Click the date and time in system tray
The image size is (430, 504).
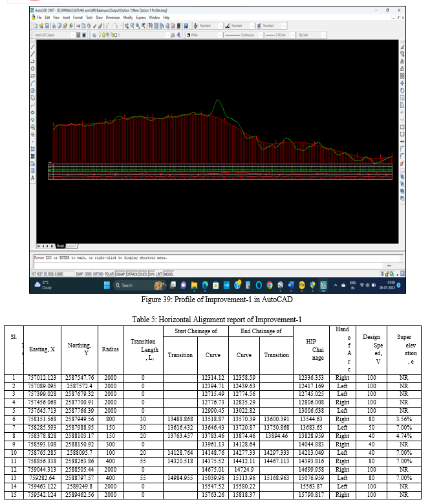click(387, 285)
